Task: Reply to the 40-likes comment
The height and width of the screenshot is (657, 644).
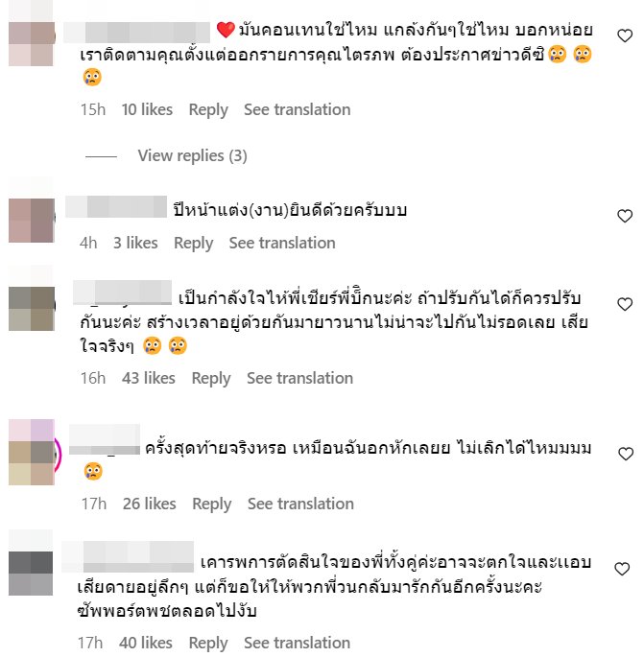Action: click(208, 644)
